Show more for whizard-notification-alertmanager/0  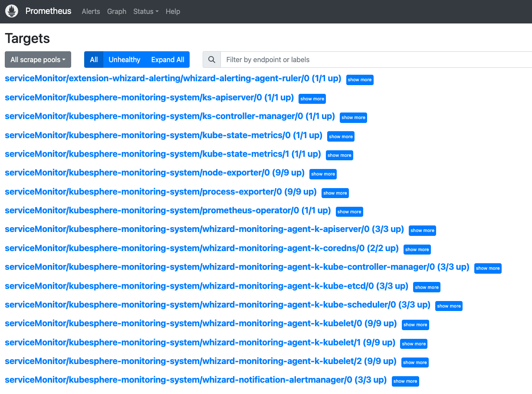tap(405, 381)
